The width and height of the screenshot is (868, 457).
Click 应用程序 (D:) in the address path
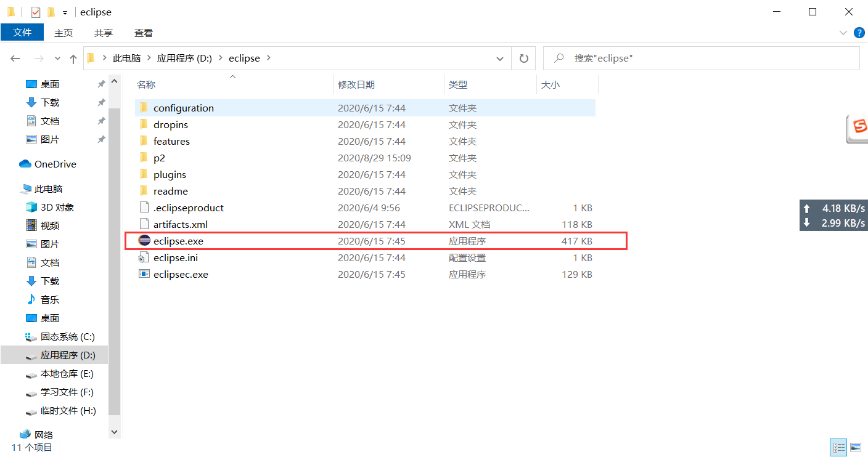[x=184, y=59]
